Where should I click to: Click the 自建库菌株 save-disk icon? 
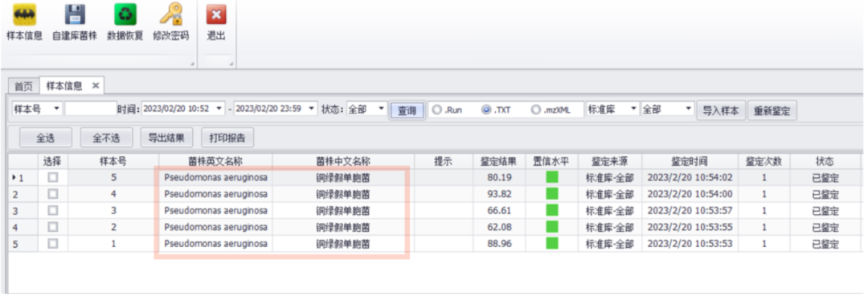[74, 14]
